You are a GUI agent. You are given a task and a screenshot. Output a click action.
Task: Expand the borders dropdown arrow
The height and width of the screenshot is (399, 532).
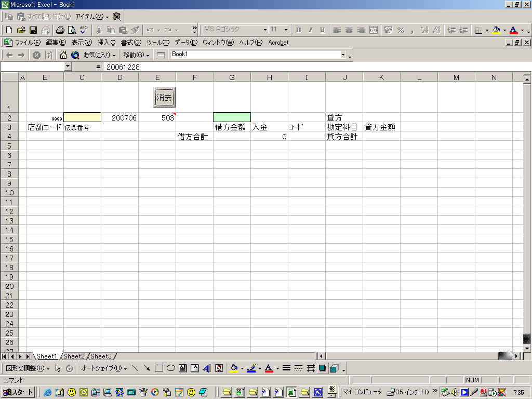point(486,30)
